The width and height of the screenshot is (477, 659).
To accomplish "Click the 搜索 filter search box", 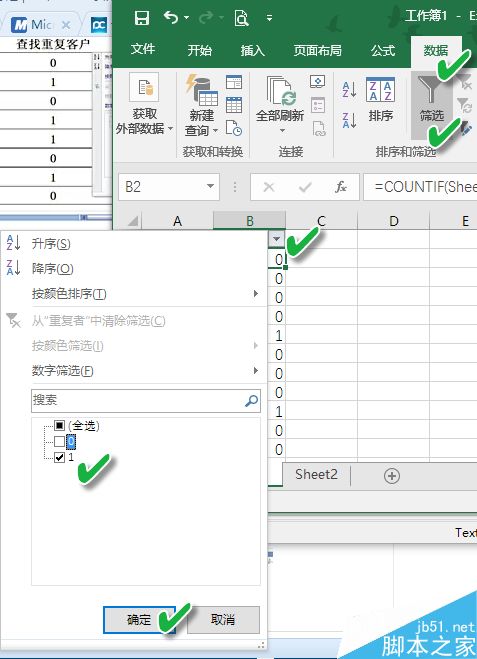I will click(146, 401).
